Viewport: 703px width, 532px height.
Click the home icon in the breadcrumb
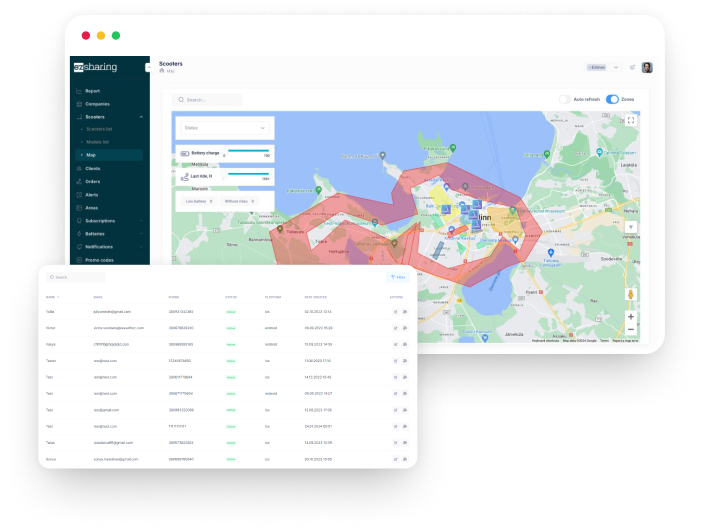point(162,71)
